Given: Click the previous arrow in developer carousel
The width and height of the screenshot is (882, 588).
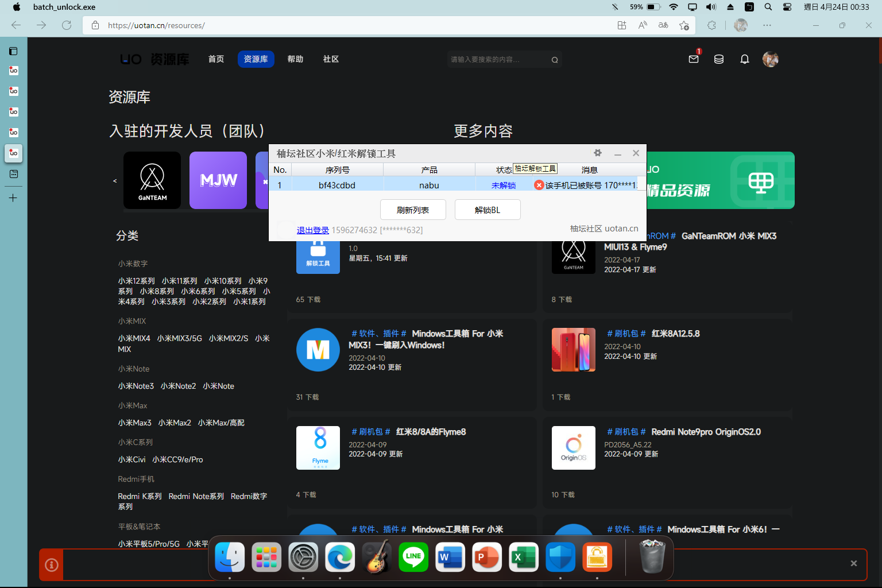Looking at the screenshot, I should [115, 181].
